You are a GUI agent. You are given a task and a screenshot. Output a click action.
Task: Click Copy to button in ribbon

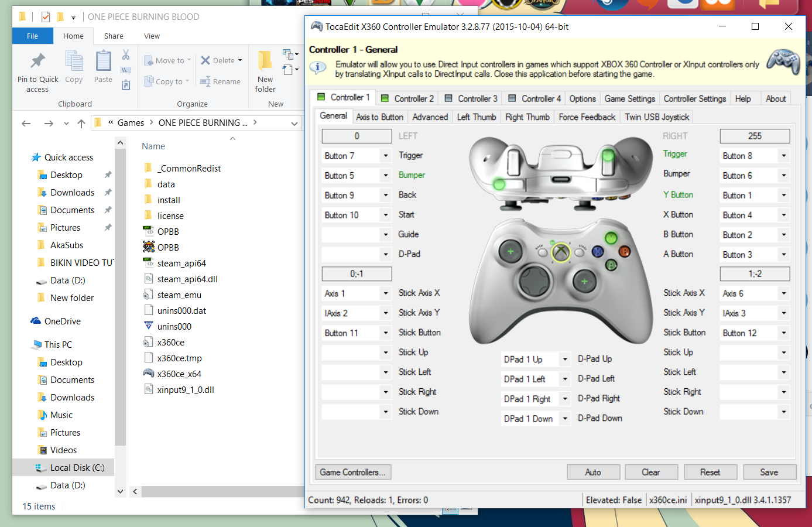tap(167, 81)
